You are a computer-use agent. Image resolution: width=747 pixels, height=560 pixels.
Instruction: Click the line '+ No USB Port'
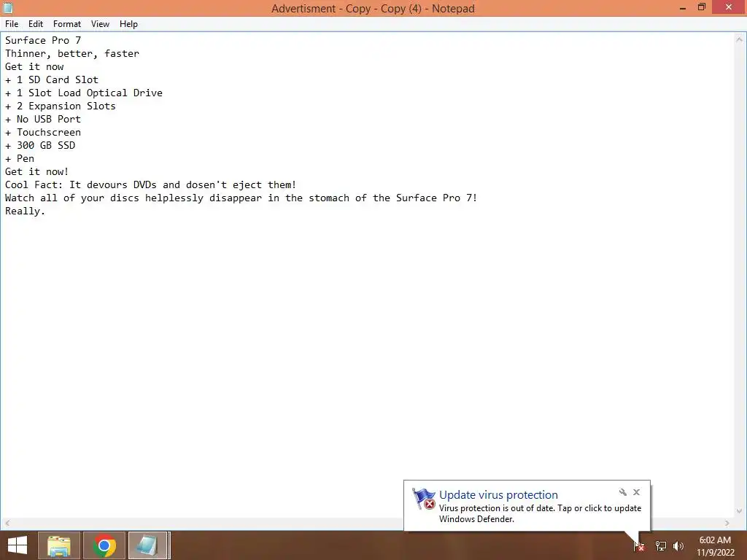tap(43, 119)
